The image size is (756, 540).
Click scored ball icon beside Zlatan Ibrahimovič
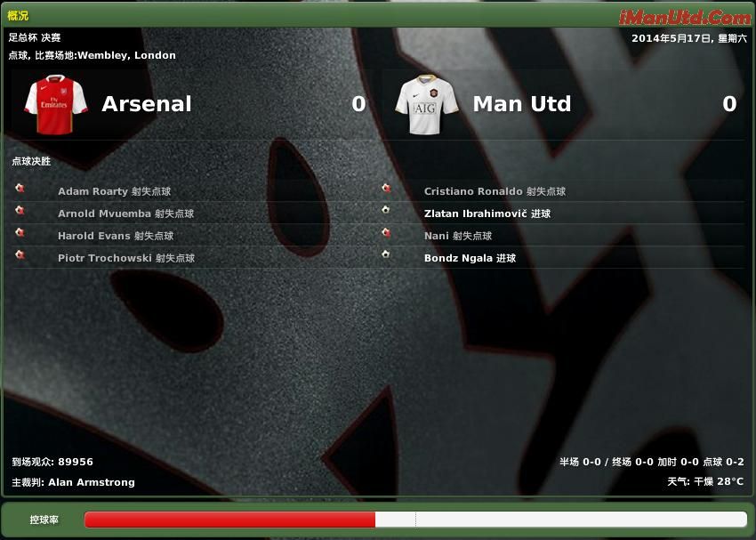pyautogui.click(x=386, y=210)
